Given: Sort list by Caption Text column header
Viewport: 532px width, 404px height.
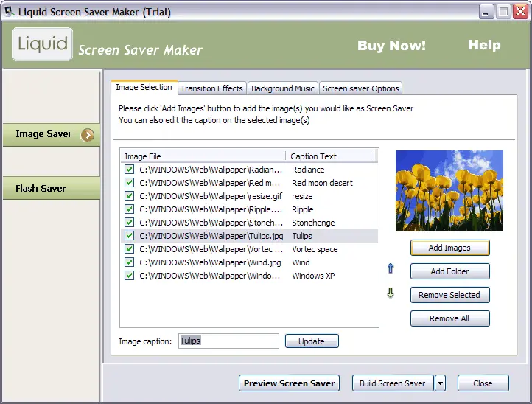Looking at the screenshot, I should (329, 156).
